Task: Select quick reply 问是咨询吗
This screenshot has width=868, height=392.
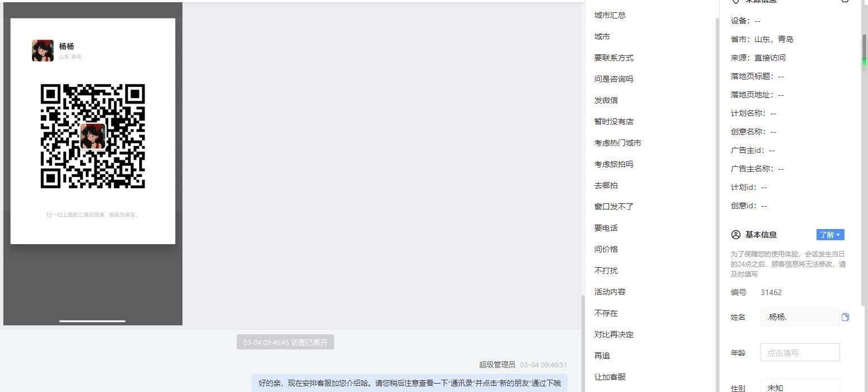Action: [x=614, y=79]
